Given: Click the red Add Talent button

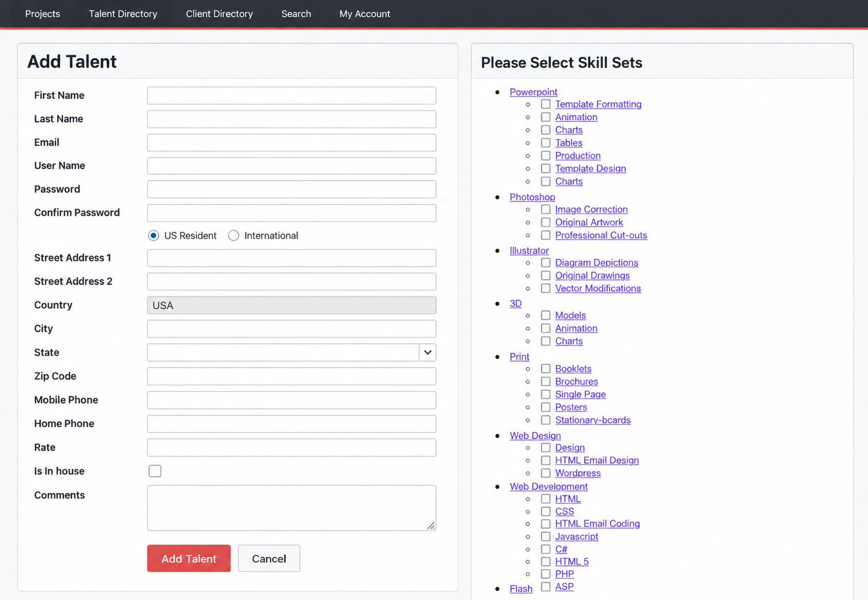Looking at the screenshot, I should tap(189, 559).
